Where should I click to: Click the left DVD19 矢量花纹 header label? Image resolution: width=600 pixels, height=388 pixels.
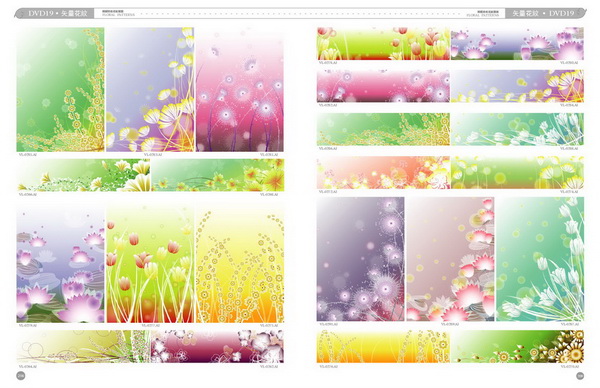[x=58, y=13]
